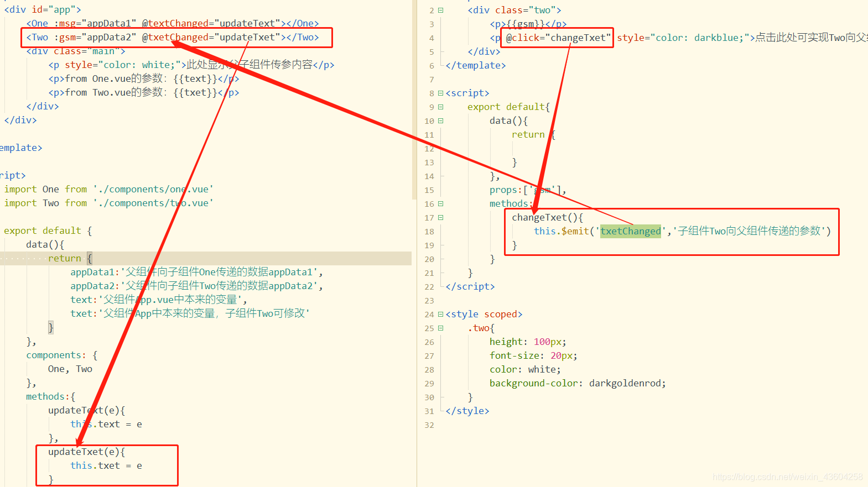Collapse the data() function fold at line 10

tap(440, 121)
